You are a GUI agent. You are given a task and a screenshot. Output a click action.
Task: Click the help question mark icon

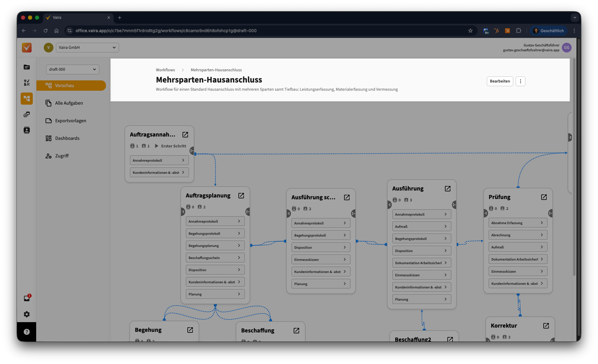27,332
